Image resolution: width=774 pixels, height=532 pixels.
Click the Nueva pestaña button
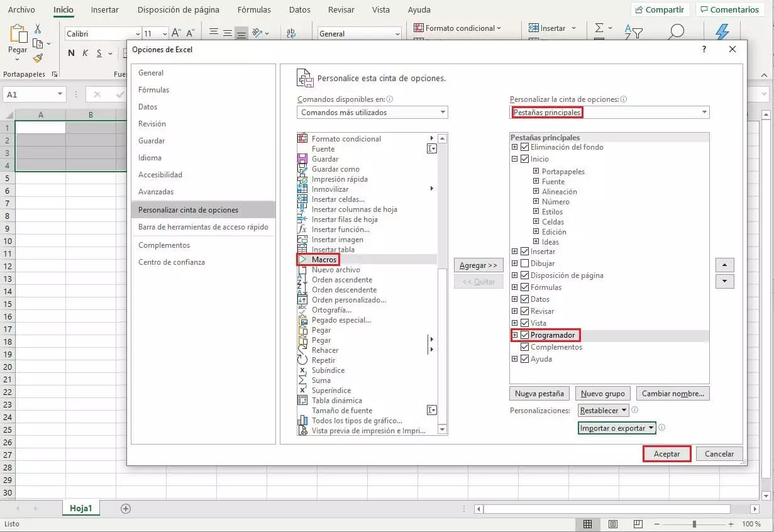(x=539, y=393)
